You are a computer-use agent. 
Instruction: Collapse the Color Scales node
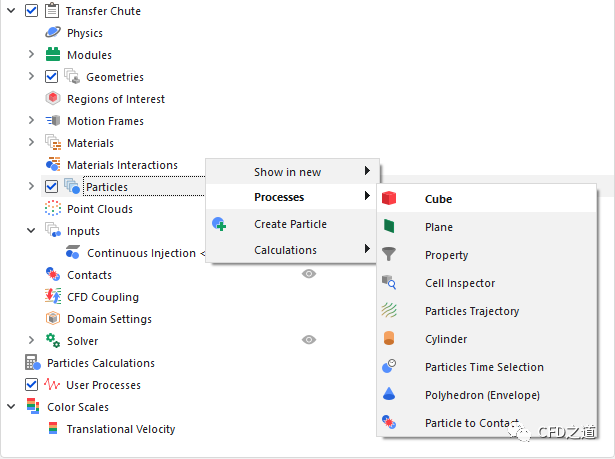point(11,407)
